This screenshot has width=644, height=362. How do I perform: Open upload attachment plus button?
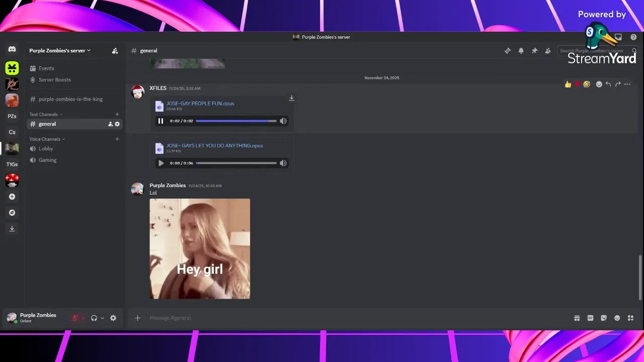[x=137, y=318]
